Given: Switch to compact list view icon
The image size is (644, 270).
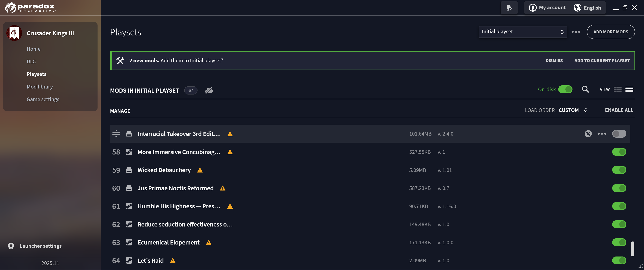Looking at the screenshot, I should click(629, 89).
